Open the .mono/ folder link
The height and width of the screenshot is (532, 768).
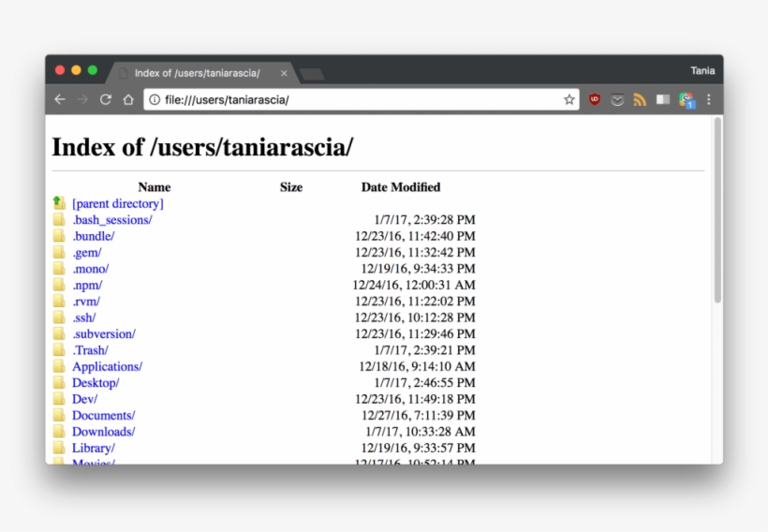pos(90,269)
